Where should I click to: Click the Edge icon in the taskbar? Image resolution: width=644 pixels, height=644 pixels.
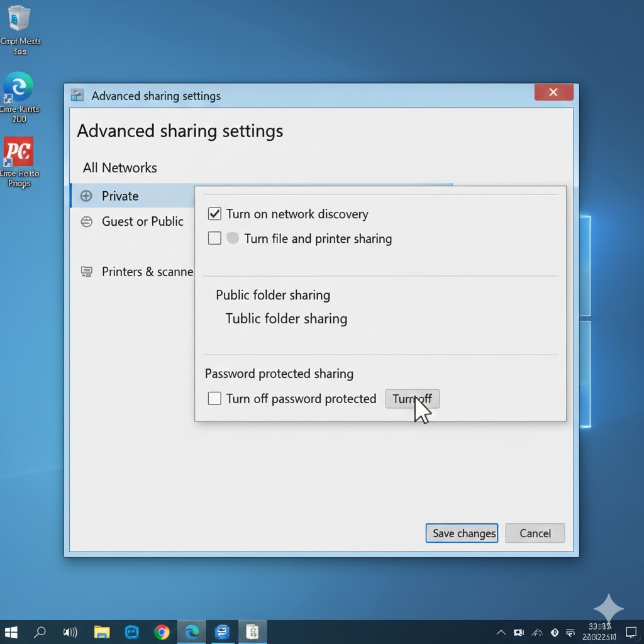[x=192, y=631]
